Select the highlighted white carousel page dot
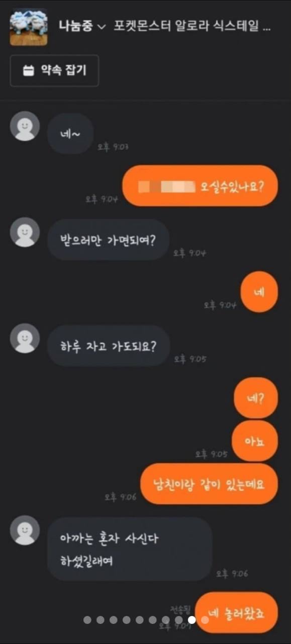Screen dimensions: 291x644 192,620
